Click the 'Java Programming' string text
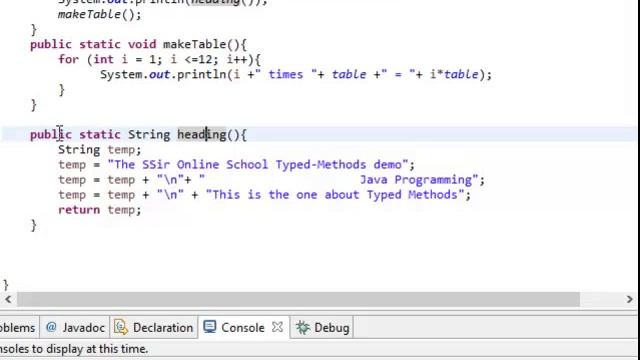The image size is (640, 360). 416,180
